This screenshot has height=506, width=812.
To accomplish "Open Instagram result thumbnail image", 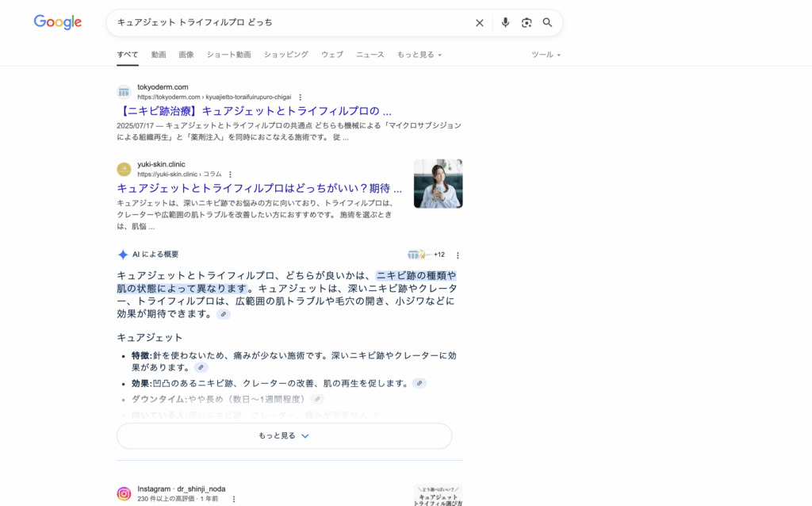I will (x=438, y=495).
